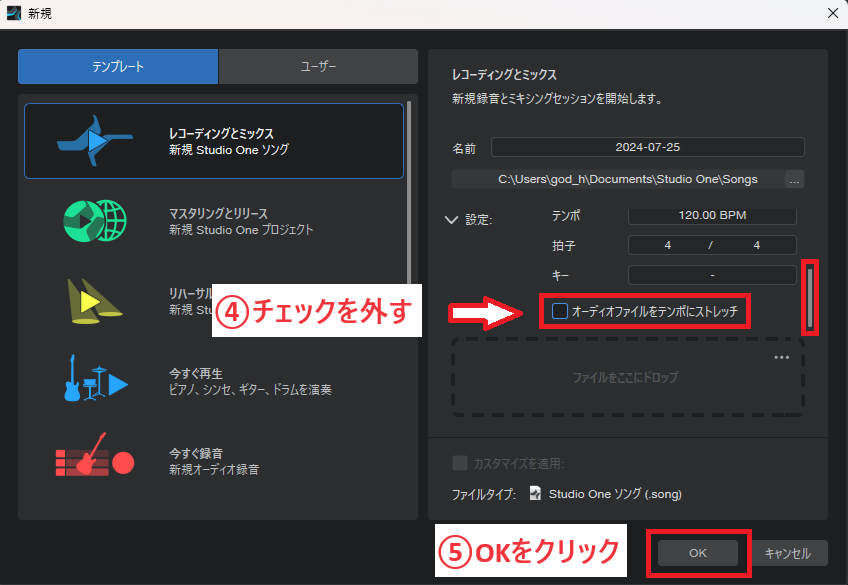
Task: Click the vertical scrollbar in the settings panel
Action: pyautogui.click(x=812, y=297)
